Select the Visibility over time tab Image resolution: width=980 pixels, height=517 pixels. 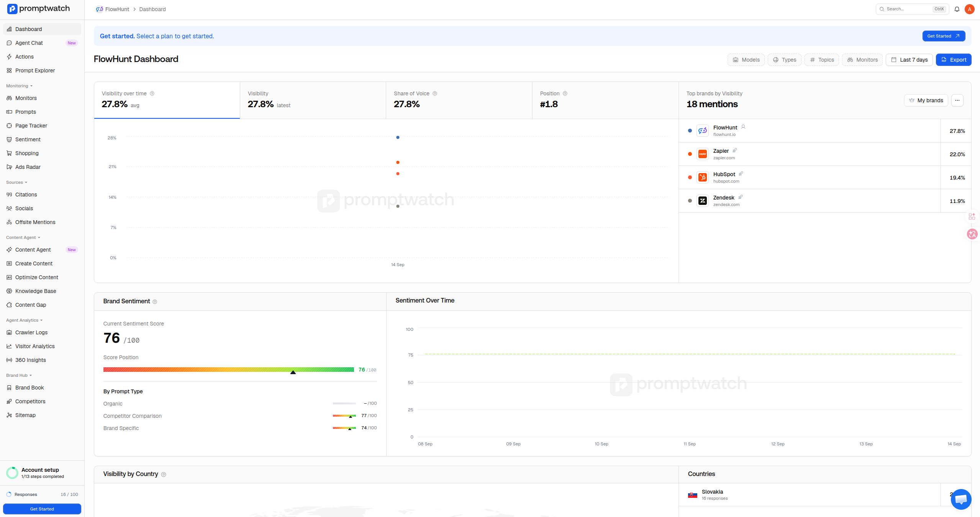(167, 100)
